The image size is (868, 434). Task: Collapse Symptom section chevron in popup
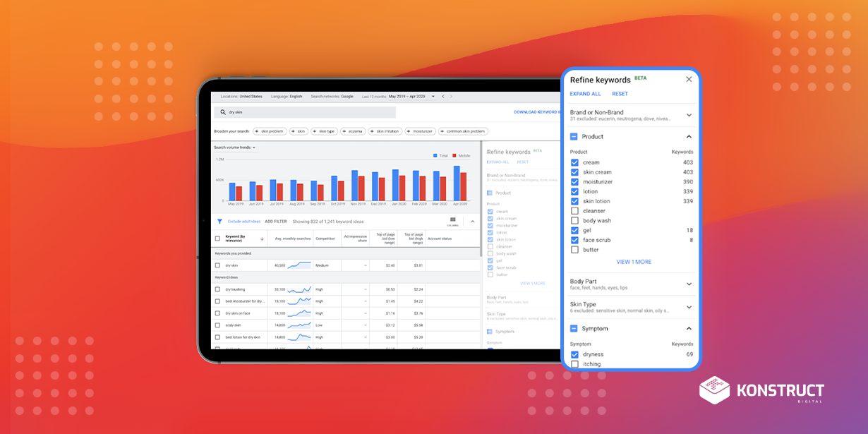pyautogui.click(x=689, y=329)
